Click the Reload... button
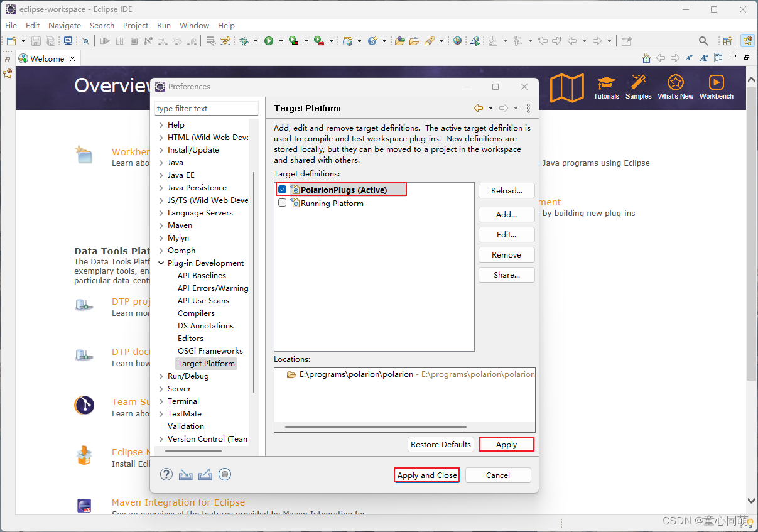 pyautogui.click(x=507, y=190)
